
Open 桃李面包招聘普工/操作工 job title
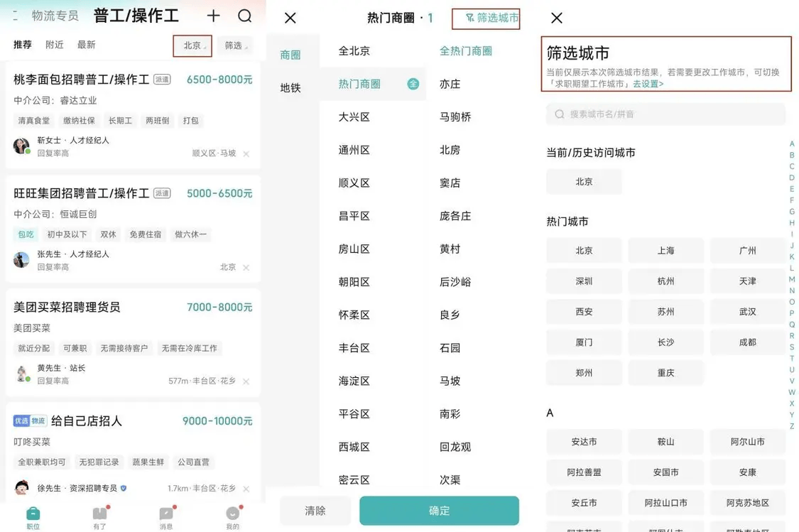tap(82, 80)
